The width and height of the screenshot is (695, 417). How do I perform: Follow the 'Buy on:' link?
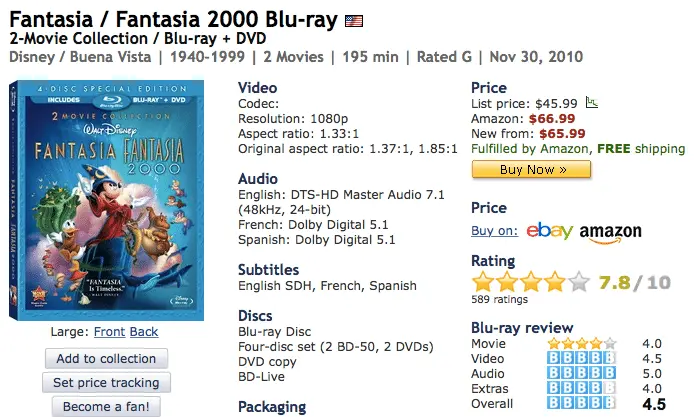click(x=494, y=231)
